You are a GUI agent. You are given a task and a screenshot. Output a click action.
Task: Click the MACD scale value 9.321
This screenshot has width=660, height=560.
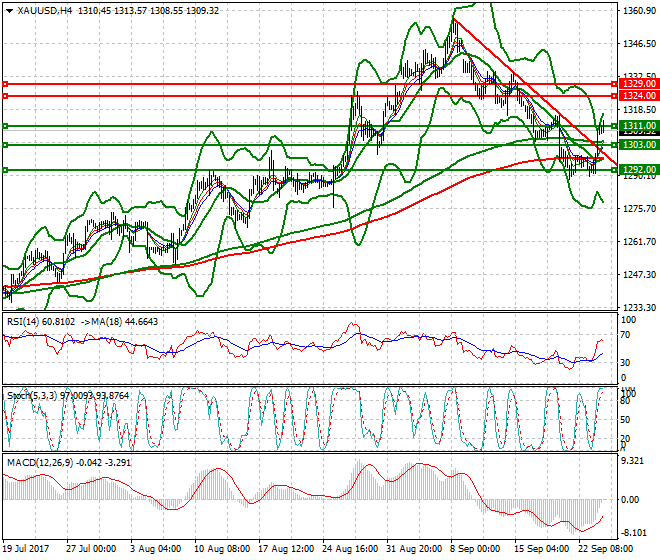[x=633, y=461]
